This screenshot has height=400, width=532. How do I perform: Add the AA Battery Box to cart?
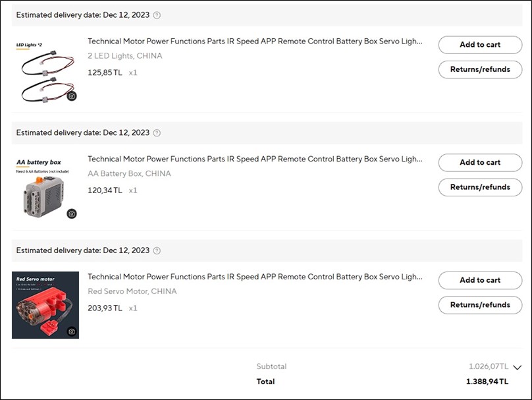pyautogui.click(x=480, y=163)
